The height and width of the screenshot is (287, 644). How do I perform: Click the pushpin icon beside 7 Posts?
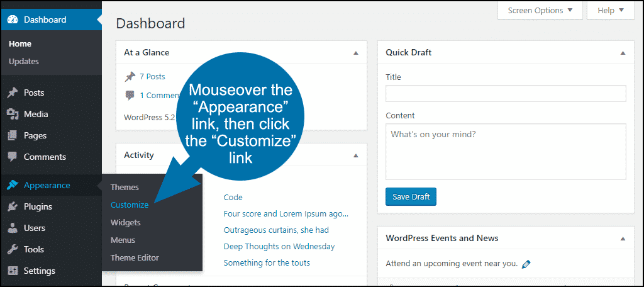(x=130, y=77)
